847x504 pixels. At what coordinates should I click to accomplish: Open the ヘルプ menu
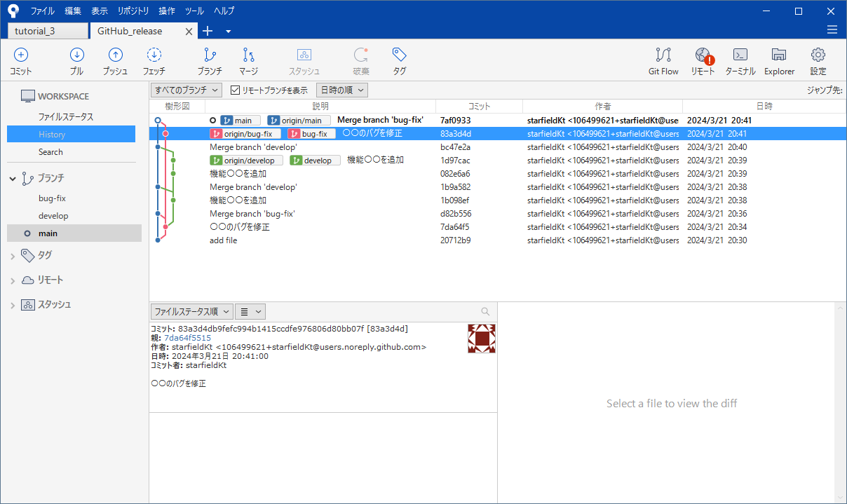pyautogui.click(x=224, y=11)
